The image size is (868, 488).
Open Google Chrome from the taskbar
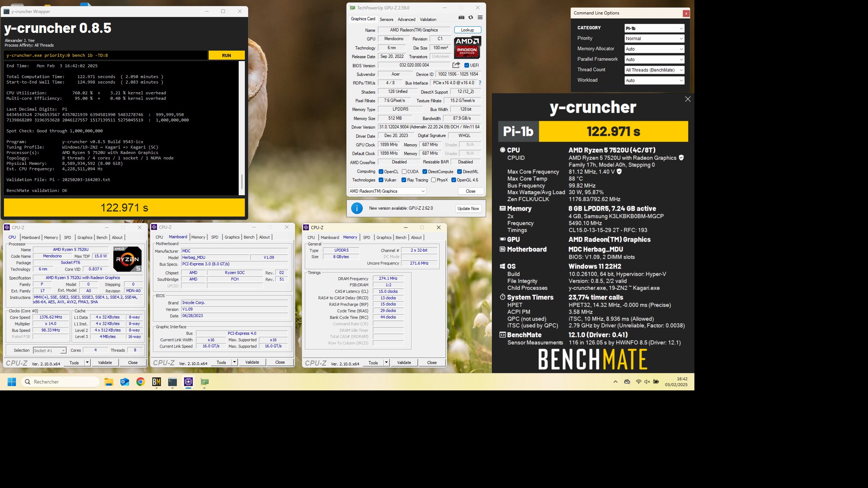141,382
